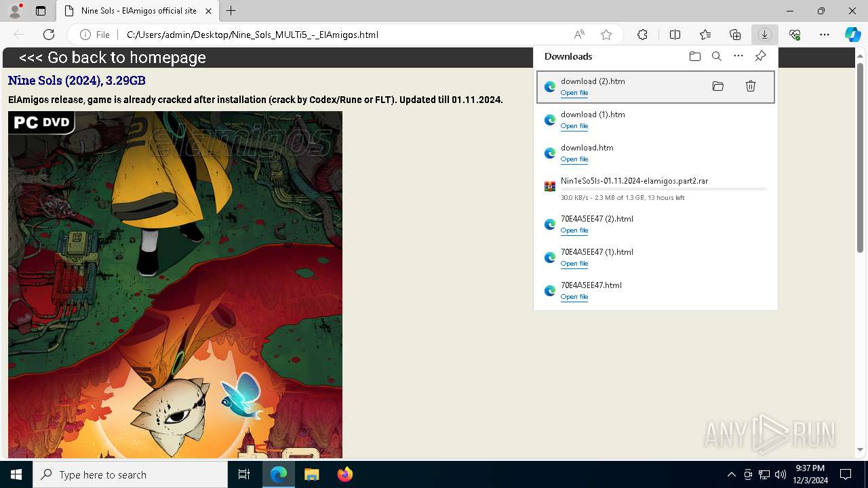Open file link for 70E4A5EE47 (2).html
This screenshot has width=868, height=488.
[x=574, y=230]
